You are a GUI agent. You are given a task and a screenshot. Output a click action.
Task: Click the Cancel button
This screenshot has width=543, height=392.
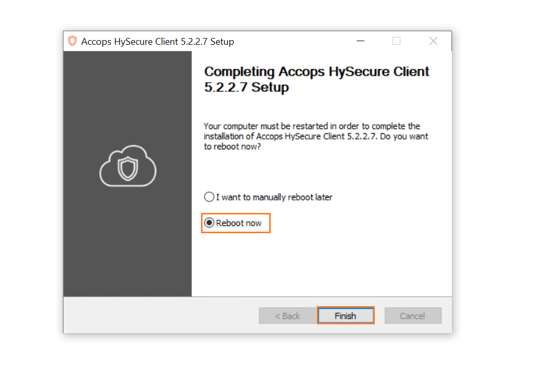(x=413, y=315)
